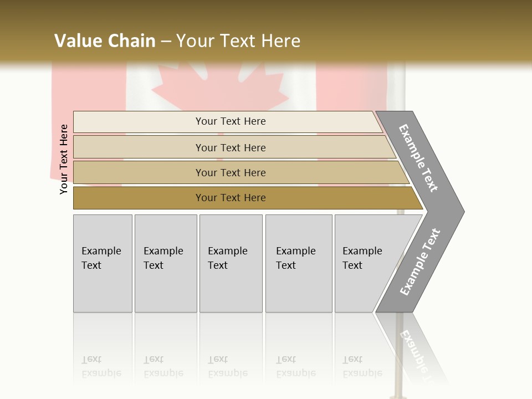Click upper arrow segment Example Text
532x399 pixels.
(x=418, y=158)
